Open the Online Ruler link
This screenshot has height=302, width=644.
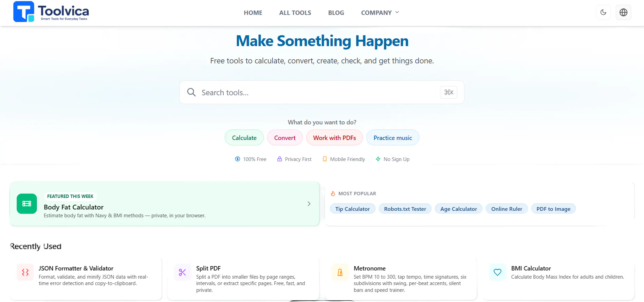pyautogui.click(x=507, y=209)
